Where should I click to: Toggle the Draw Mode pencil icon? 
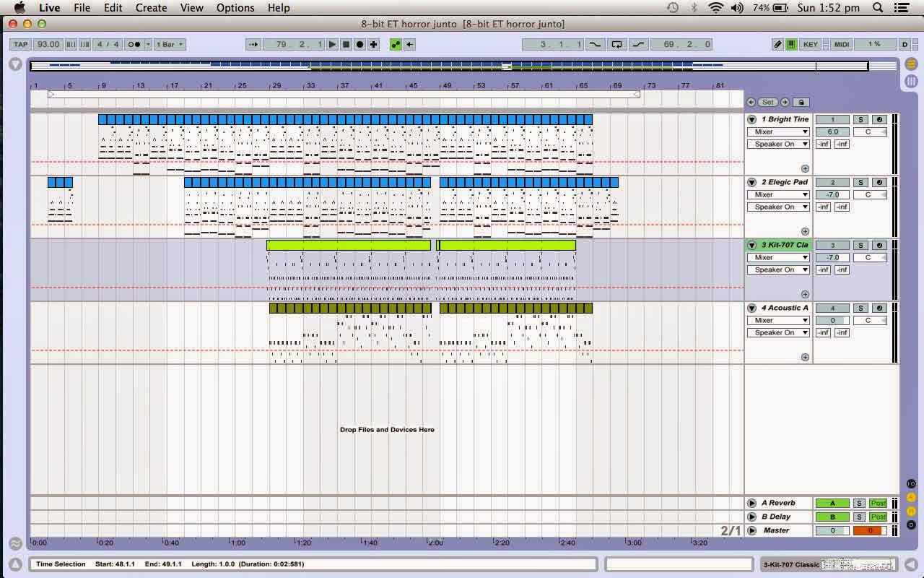click(777, 44)
